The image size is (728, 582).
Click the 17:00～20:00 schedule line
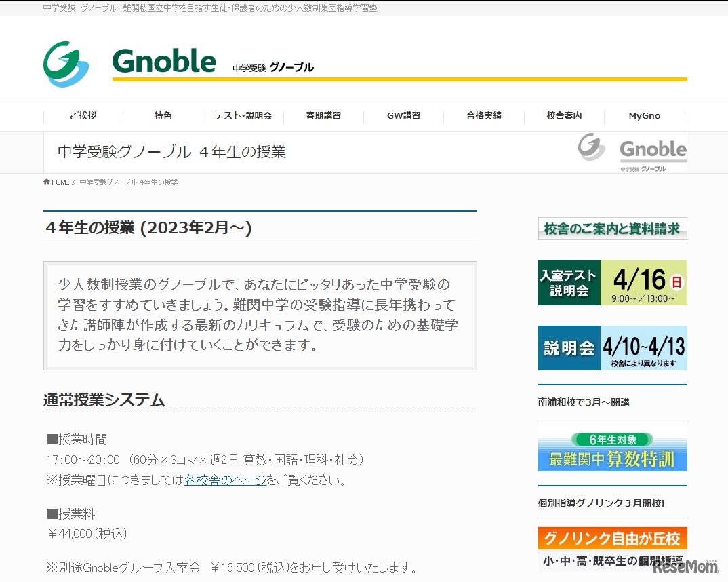coord(205,460)
